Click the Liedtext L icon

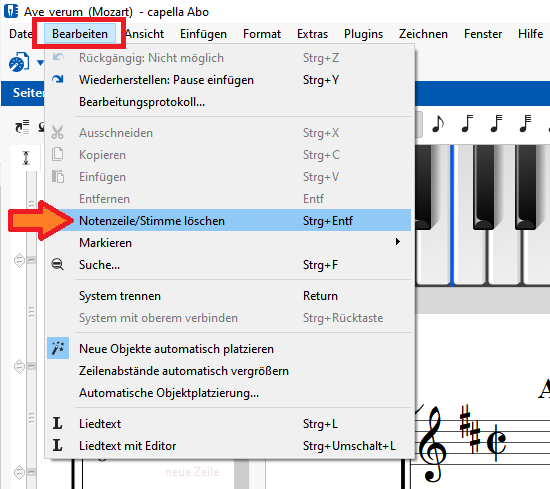[58, 423]
